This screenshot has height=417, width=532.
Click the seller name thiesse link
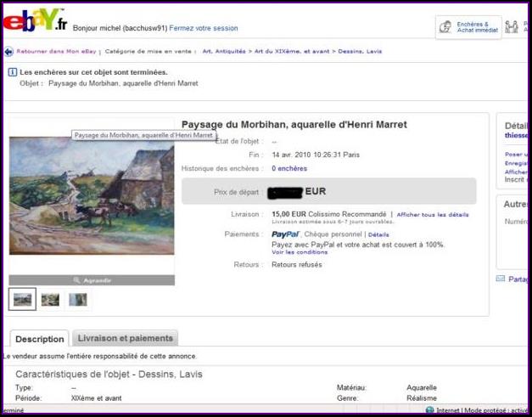pos(516,136)
